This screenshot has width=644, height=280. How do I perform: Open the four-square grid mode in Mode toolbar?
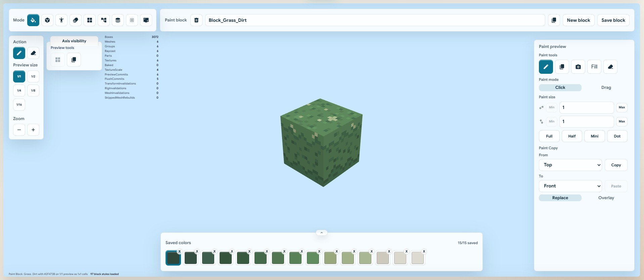90,20
